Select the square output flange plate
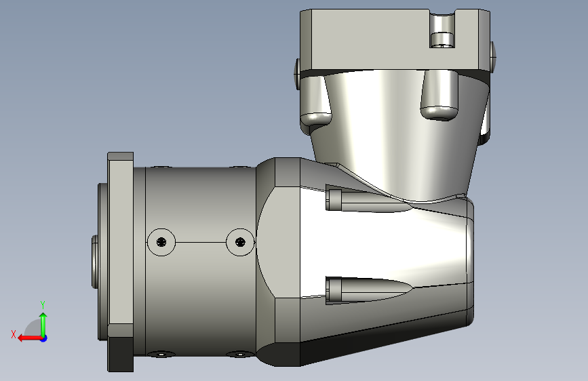 (120, 262)
